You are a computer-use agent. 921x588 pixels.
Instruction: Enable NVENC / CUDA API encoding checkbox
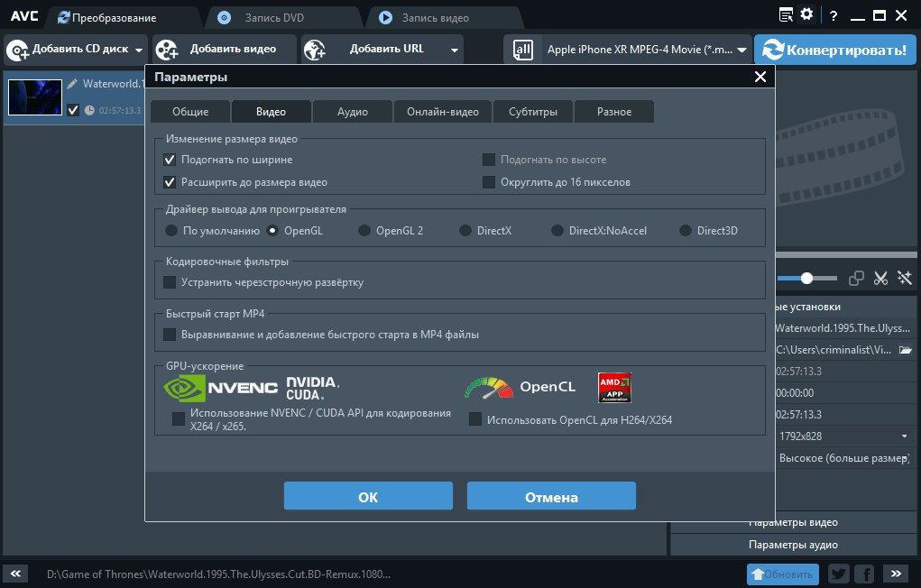coord(179,418)
